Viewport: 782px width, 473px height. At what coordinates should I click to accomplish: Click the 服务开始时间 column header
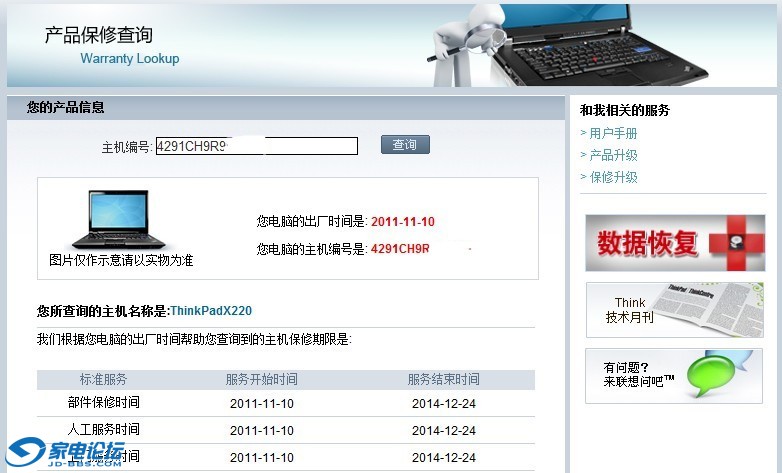[x=262, y=379]
